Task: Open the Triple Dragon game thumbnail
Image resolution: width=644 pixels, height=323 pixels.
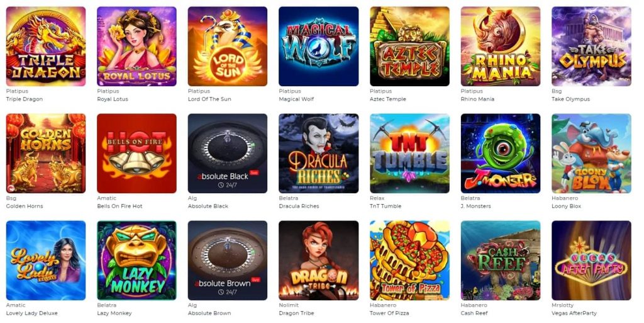Action: click(46, 47)
